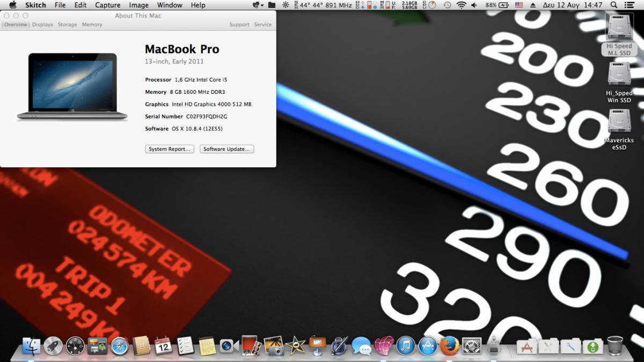
Task: Click Skitch pink heart dock icon
Action: pos(384,346)
